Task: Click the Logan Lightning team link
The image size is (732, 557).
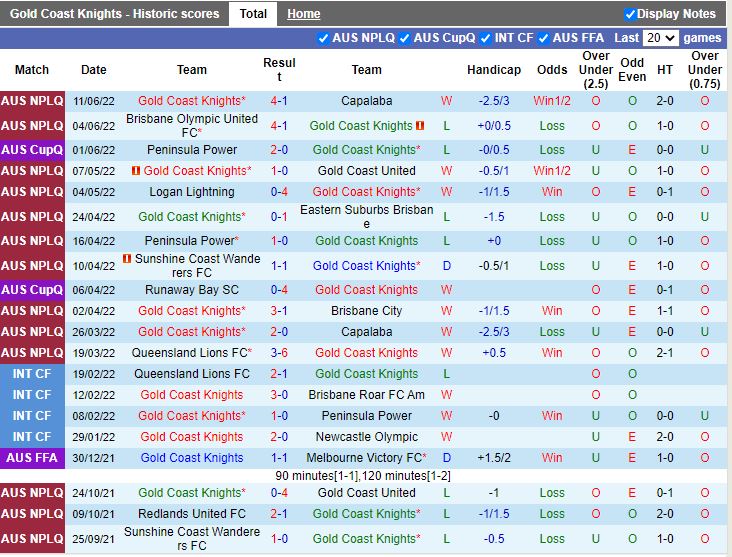Action: pos(191,192)
